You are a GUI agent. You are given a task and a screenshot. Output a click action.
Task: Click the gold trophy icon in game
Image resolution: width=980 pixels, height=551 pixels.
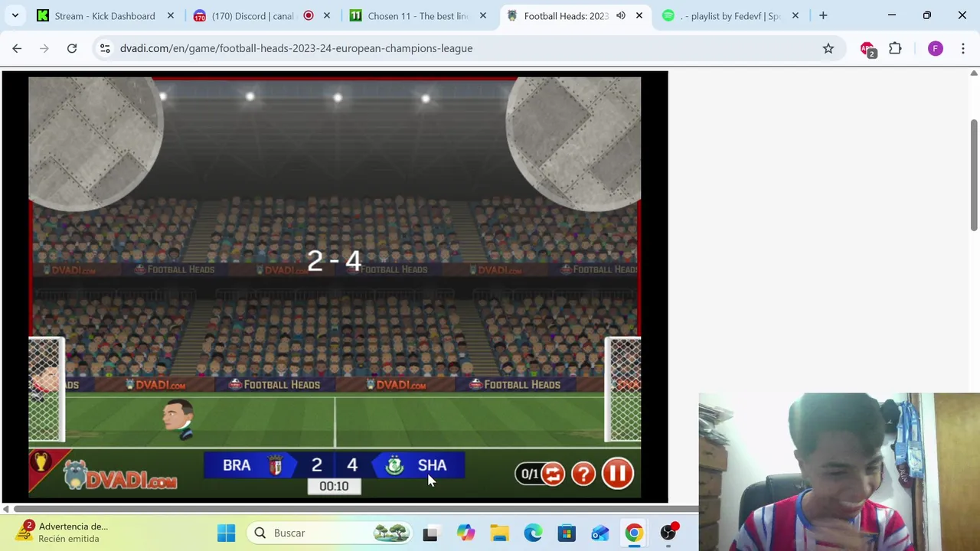click(41, 461)
